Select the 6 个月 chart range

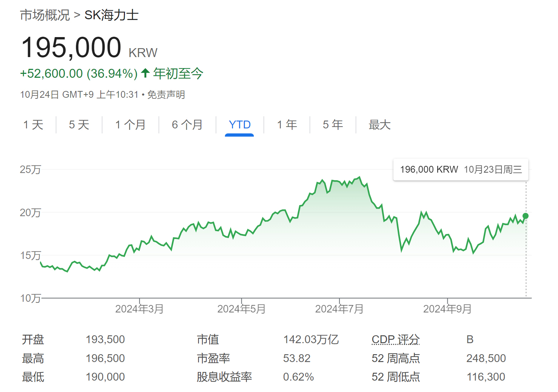coord(187,125)
